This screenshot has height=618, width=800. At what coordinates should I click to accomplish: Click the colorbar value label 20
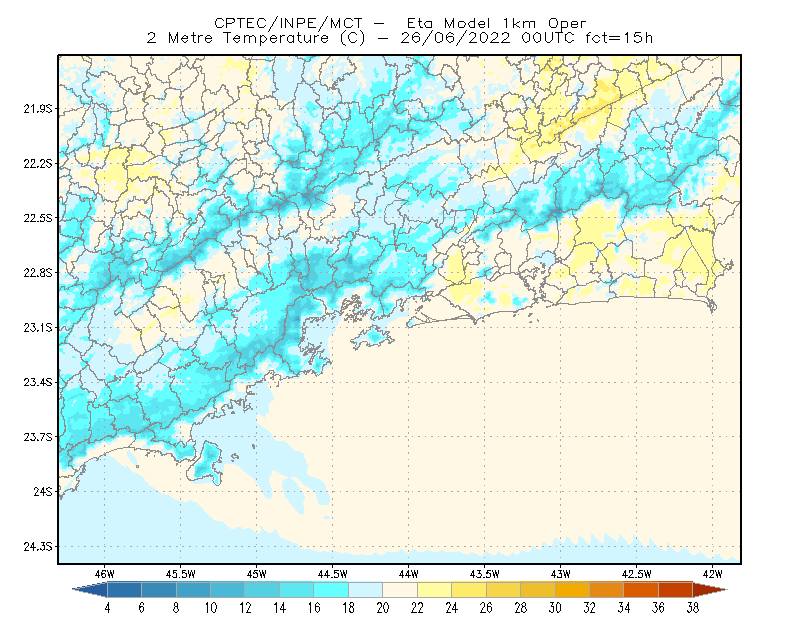(x=383, y=608)
